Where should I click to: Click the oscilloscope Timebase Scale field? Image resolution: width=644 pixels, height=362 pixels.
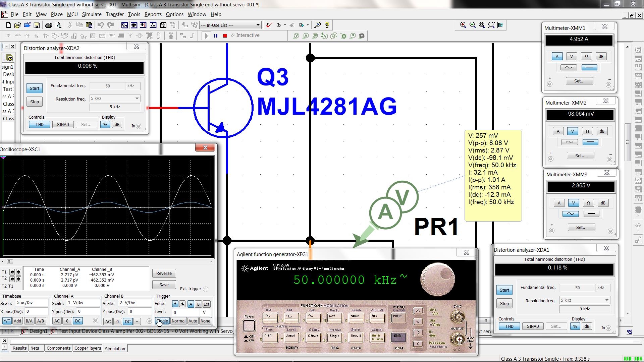(x=32, y=303)
